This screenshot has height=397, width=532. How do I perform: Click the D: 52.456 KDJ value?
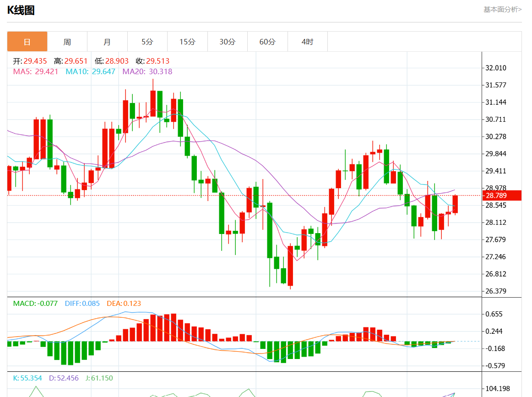tap(64, 378)
